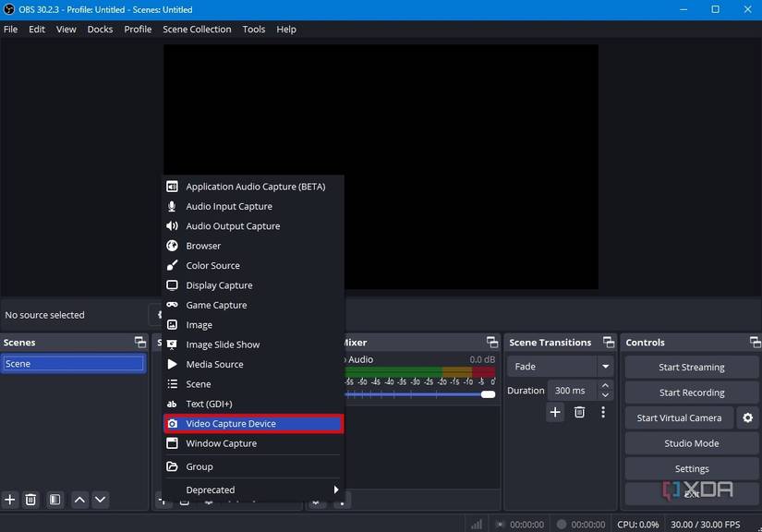
Task: Click the 30.00 / 30.00 FPS status
Action: pos(705,525)
